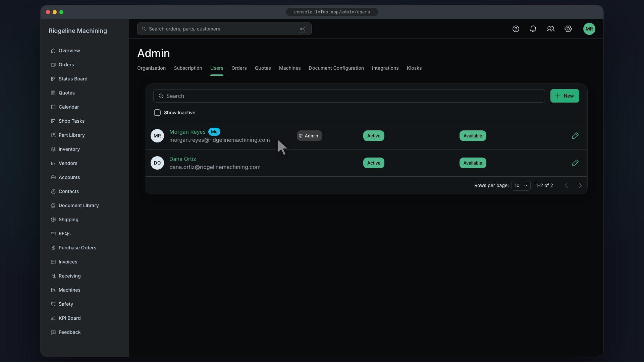Switch to the Organization tab
Screen dimensions: 644x362
(151, 68)
